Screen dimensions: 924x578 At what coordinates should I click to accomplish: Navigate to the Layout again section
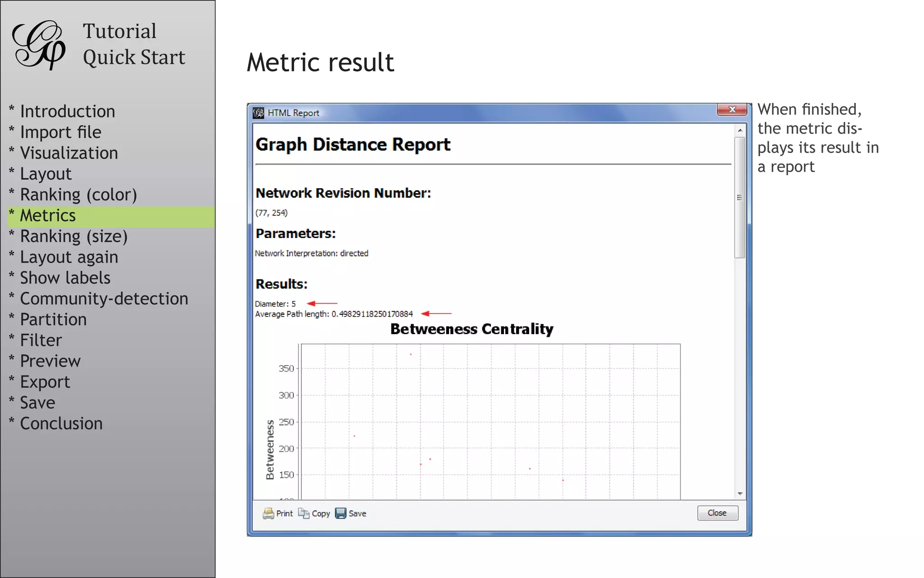pyautogui.click(x=69, y=257)
